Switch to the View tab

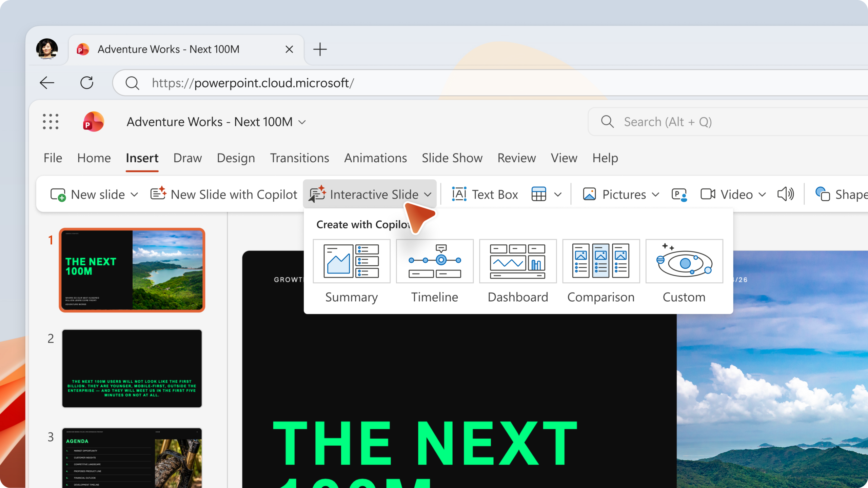coord(564,158)
